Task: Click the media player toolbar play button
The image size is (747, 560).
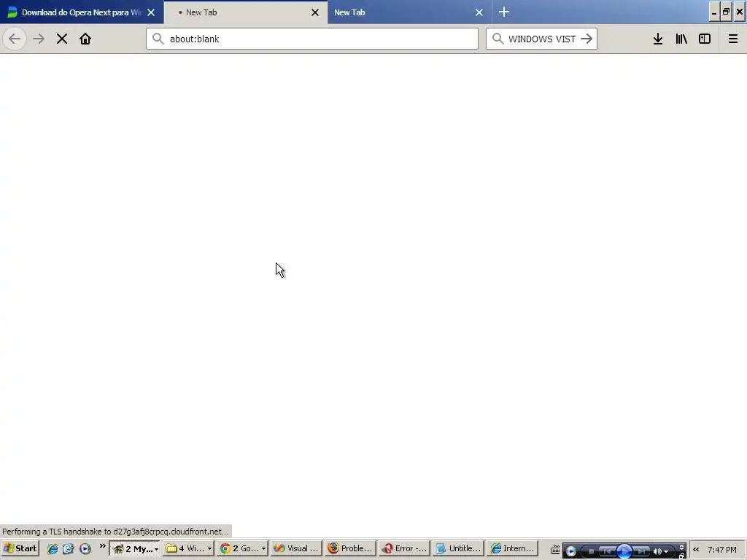Action: click(624, 551)
